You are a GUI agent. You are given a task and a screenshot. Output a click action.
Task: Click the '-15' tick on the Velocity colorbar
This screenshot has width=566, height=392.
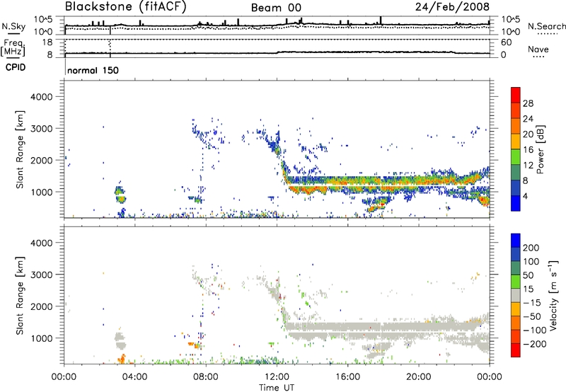coord(531,303)
